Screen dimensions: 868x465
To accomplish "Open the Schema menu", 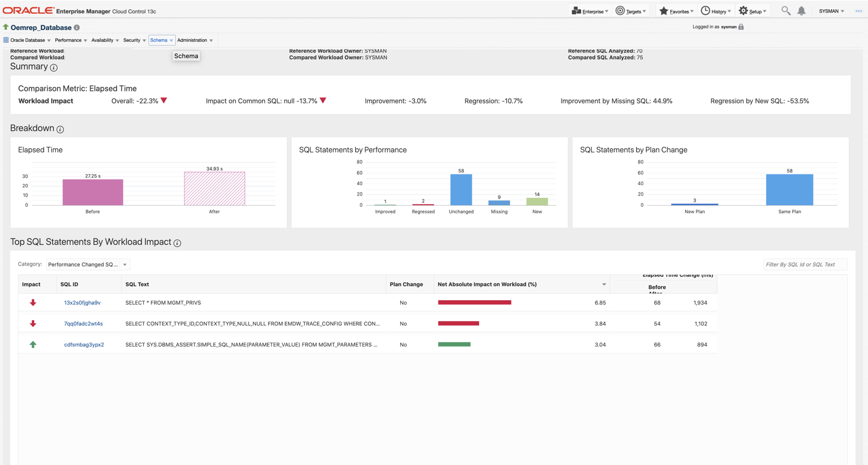I will tap(162, 40).
